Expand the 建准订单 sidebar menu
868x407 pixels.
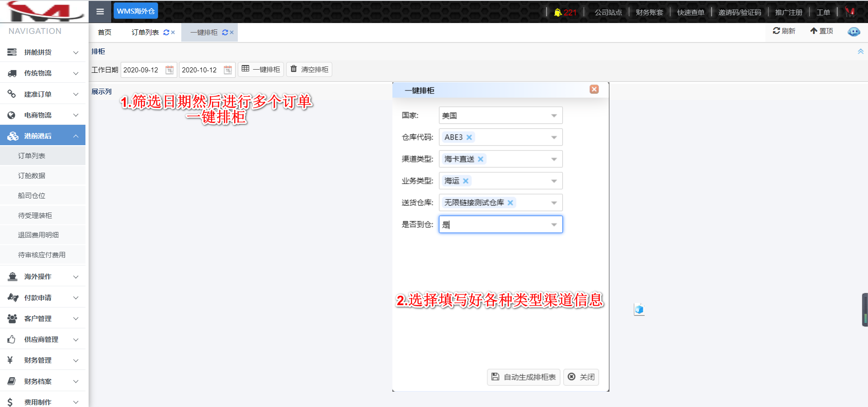coord(42,94)
